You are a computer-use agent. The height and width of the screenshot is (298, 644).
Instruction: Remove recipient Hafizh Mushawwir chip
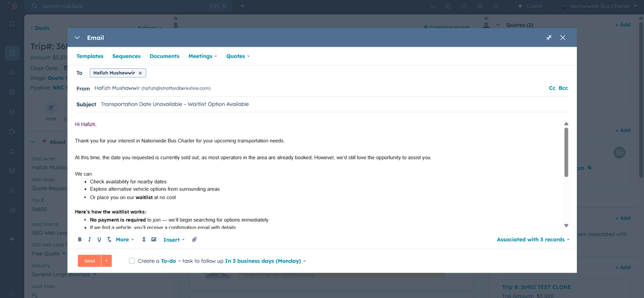pyautogui.click(x=140, y=73)
